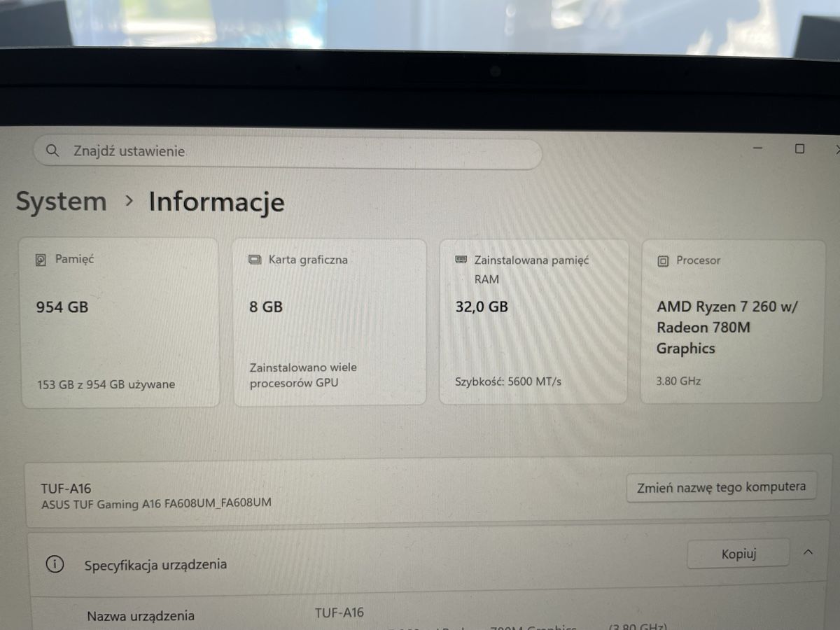Screen dimensions: 840x630
Task: Click the '3.80 GHz' processor speed
Action: point(678,381)
